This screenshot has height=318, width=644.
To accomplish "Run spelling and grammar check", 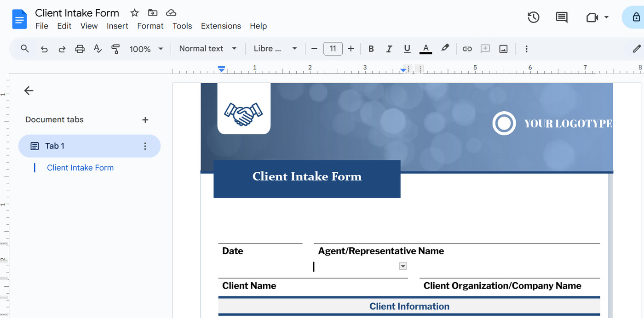I will pos(98,49).
